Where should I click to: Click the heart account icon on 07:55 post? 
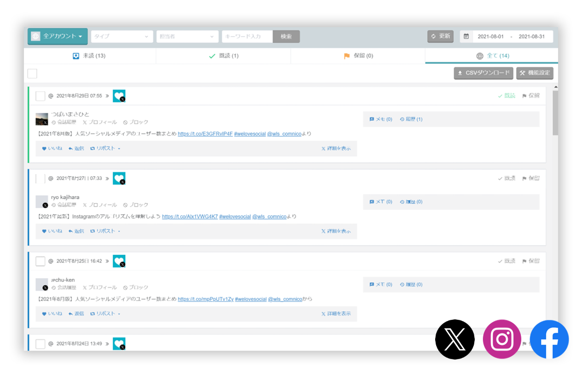point(119,95)
